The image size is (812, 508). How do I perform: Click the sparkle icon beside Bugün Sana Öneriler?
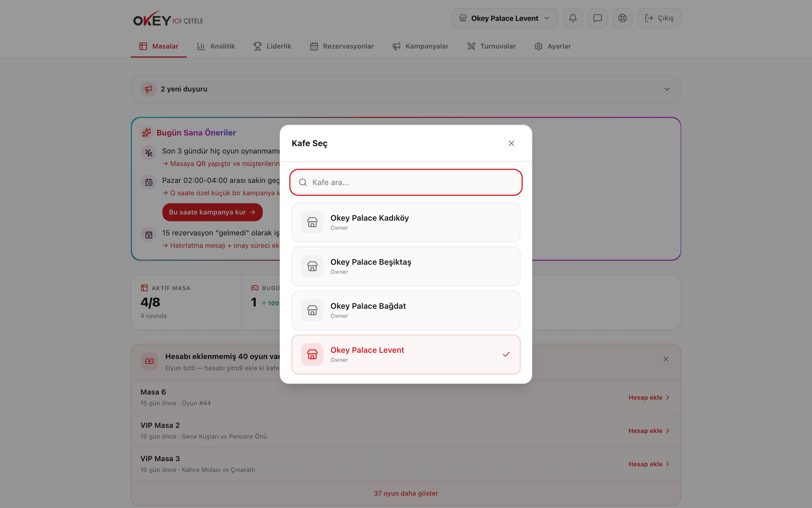[x=147, y=133]
